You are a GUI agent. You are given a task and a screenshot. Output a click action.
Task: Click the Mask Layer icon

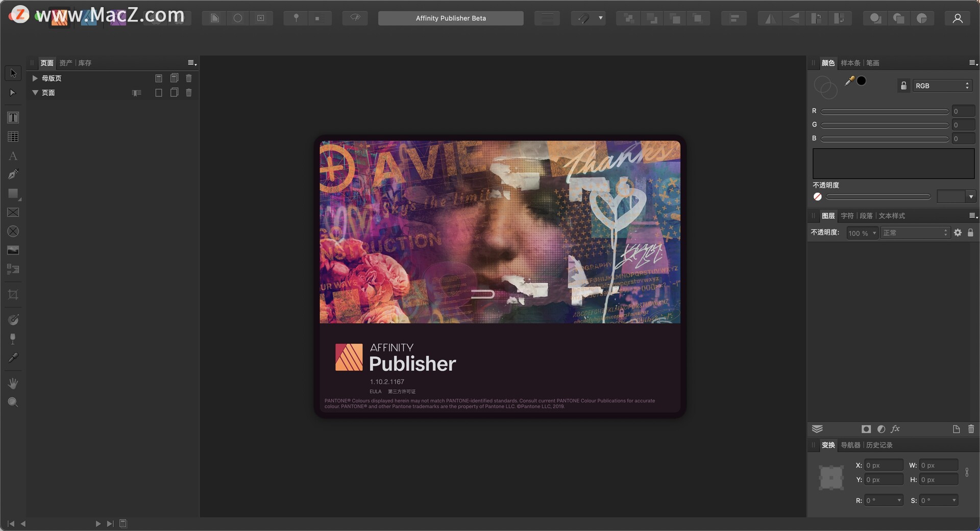[866, 429]
